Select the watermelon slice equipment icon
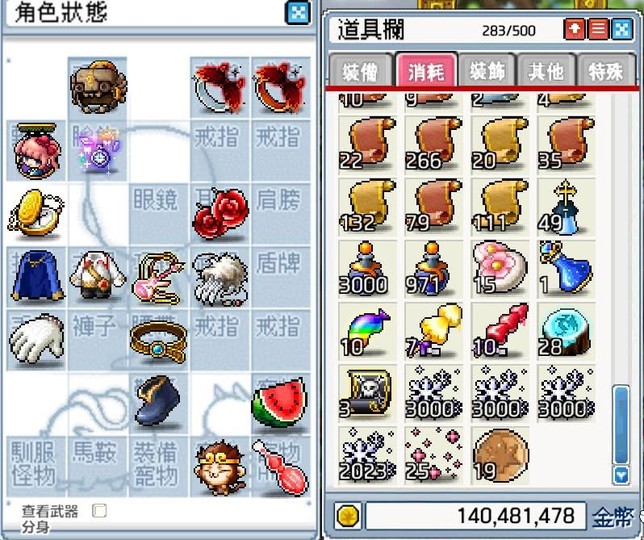 point(280,403)
